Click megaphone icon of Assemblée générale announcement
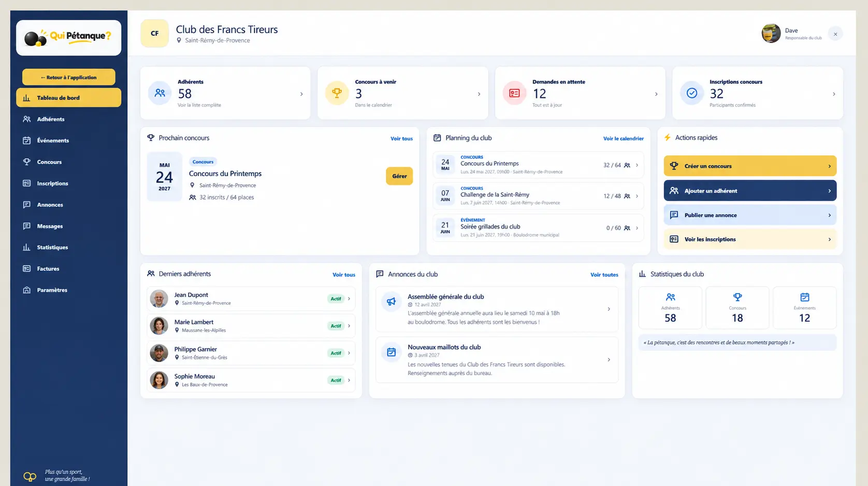Screen dimensions: 868x486 tap(392, 301)
